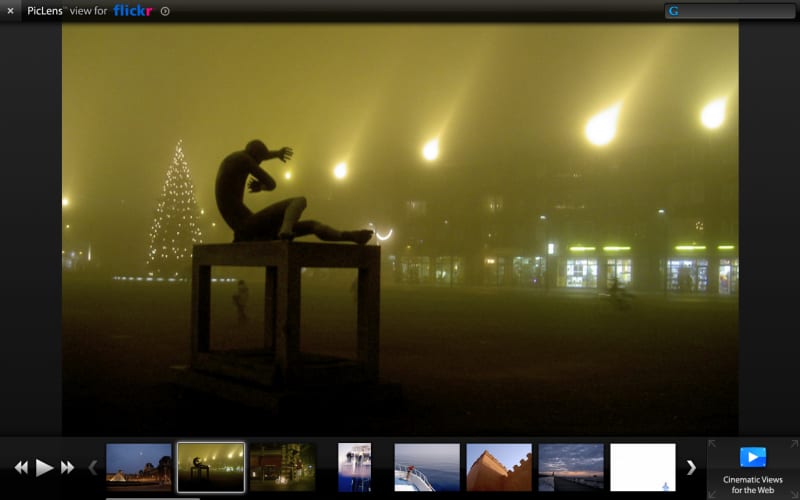Click the flickr logo in the header
The width and height of the screenshot is (800, 500).
click(x=133, y=11)
